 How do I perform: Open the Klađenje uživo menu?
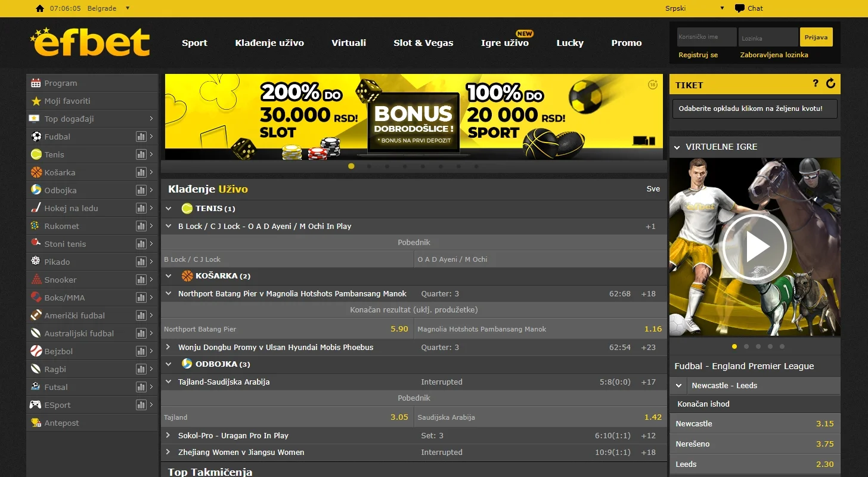(269, 43)
